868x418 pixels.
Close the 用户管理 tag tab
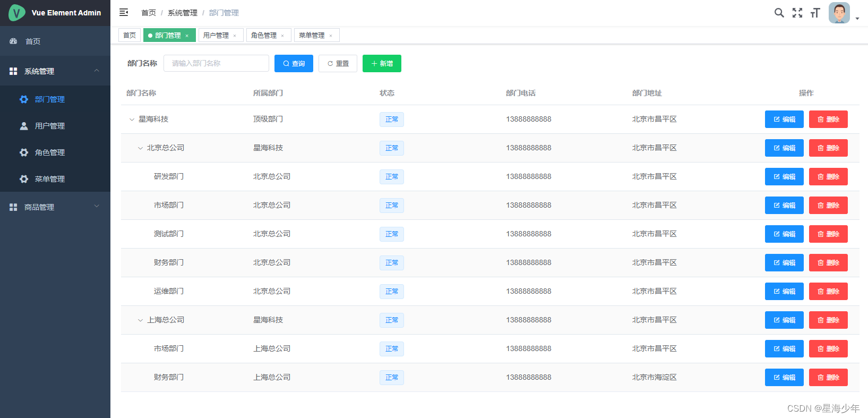235,36
